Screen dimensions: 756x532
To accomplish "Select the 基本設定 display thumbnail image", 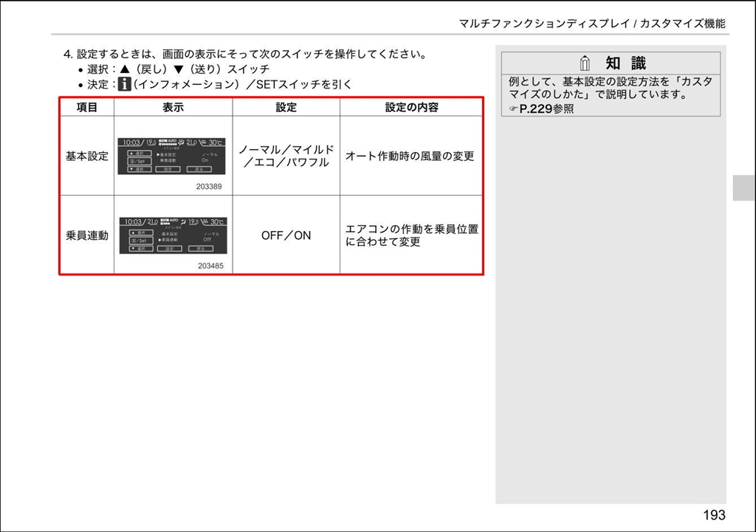I will click(x=171, y=156).
